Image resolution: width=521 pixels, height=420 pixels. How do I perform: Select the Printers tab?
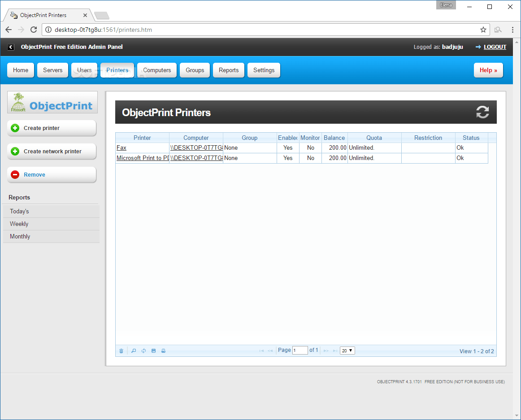117,70
